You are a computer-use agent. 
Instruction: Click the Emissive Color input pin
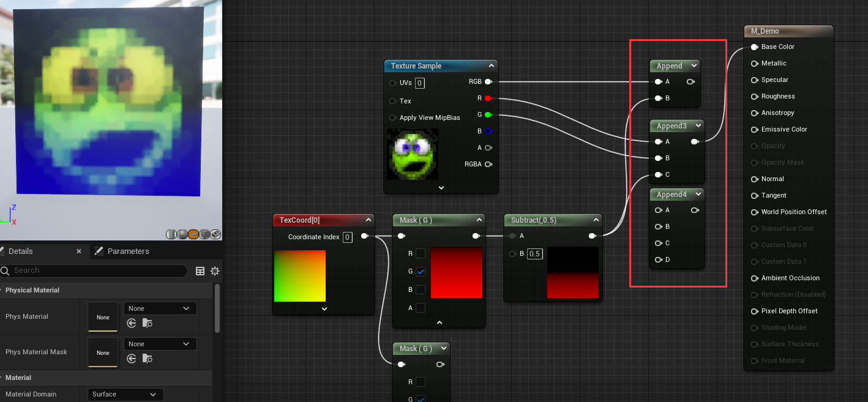point(755,130)
